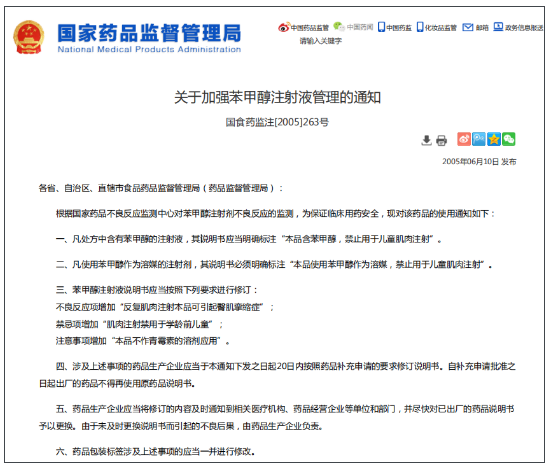The height and width of the screenshot is (470, 547).
Task: Share via the blue Tencent Weibo icon
Action: point(479,139)
